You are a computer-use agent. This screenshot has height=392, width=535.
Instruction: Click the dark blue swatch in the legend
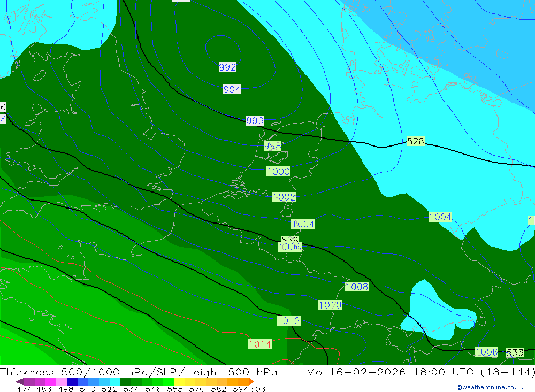coord(72,381)
